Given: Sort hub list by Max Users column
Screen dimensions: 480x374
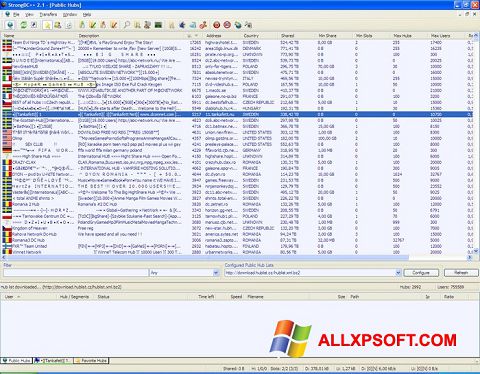Looking at the screenshot, I should click(x=448, y=36).
